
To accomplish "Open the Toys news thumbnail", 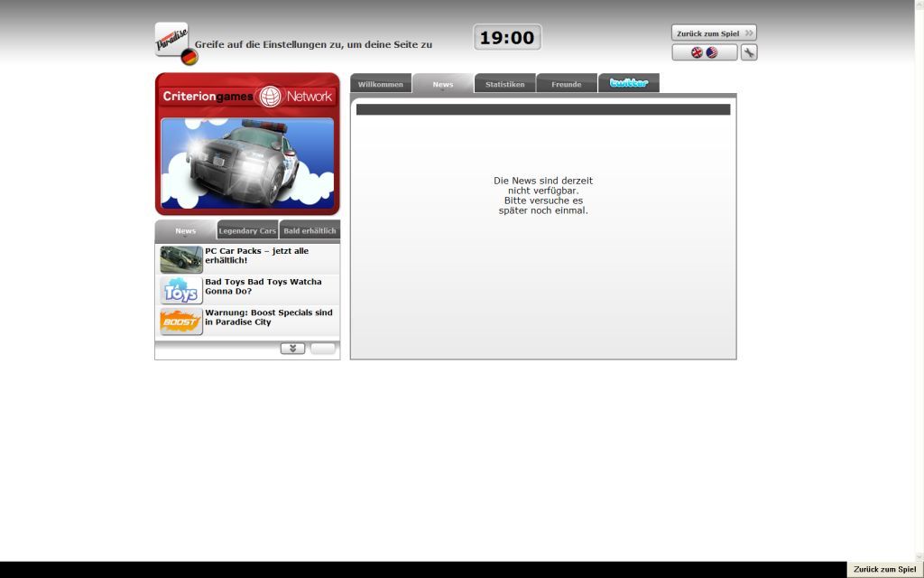I will pyautogui.click(x=180, y=291).
